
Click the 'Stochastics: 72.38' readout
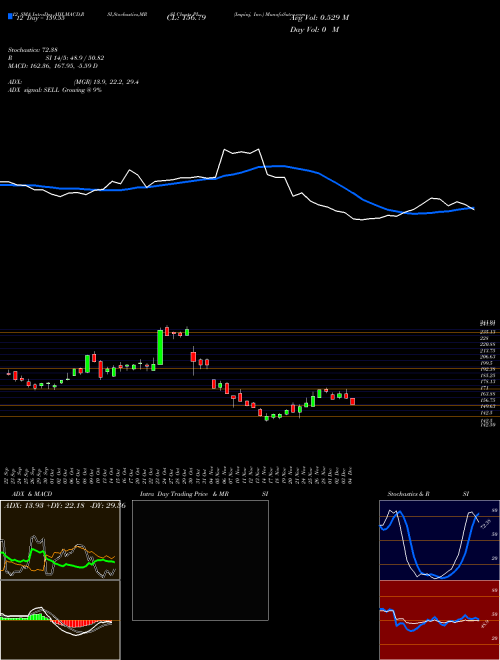(32, 50)
